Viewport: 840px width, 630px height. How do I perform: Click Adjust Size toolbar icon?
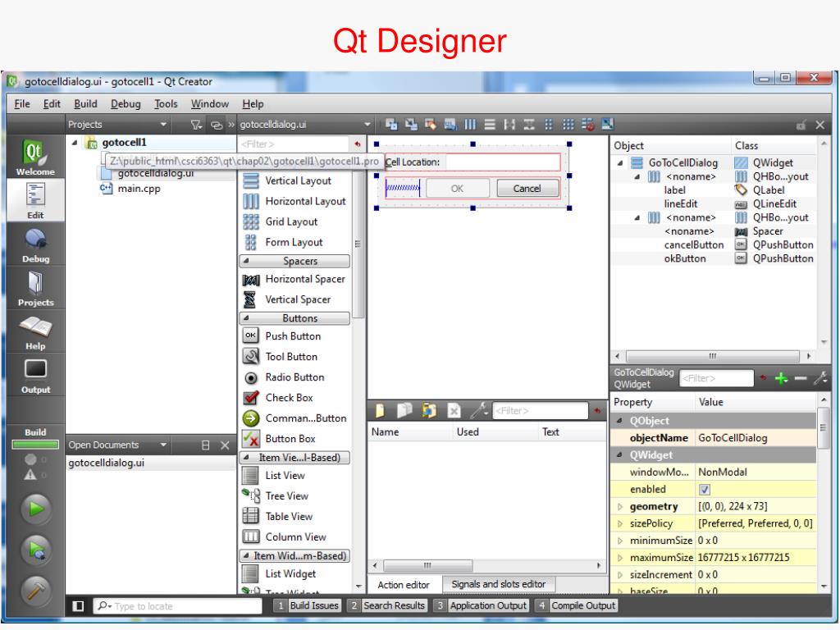point(608,125)
